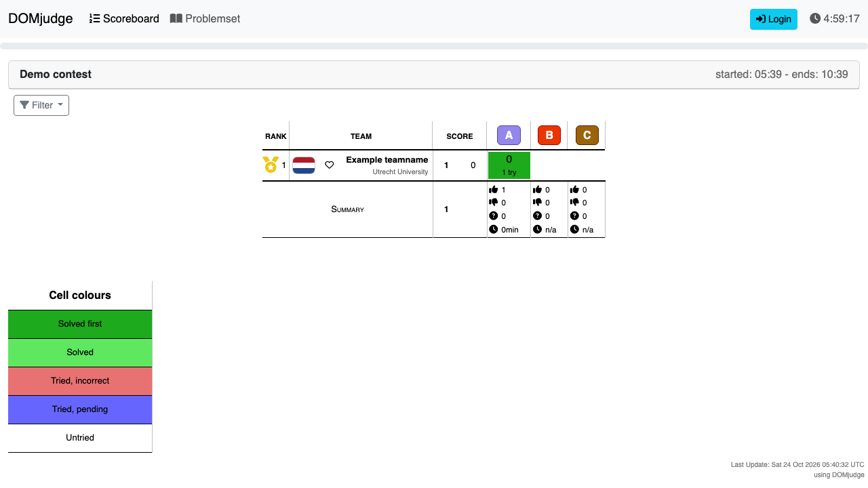868x488 pixels.
Task: Open problem C badge
Action: point(587,136)
